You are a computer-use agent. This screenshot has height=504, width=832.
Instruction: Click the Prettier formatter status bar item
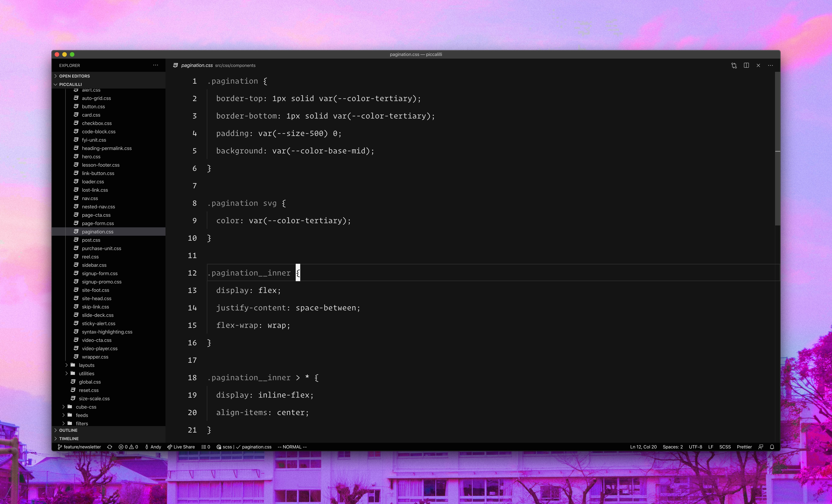click(x=744, y=447)
